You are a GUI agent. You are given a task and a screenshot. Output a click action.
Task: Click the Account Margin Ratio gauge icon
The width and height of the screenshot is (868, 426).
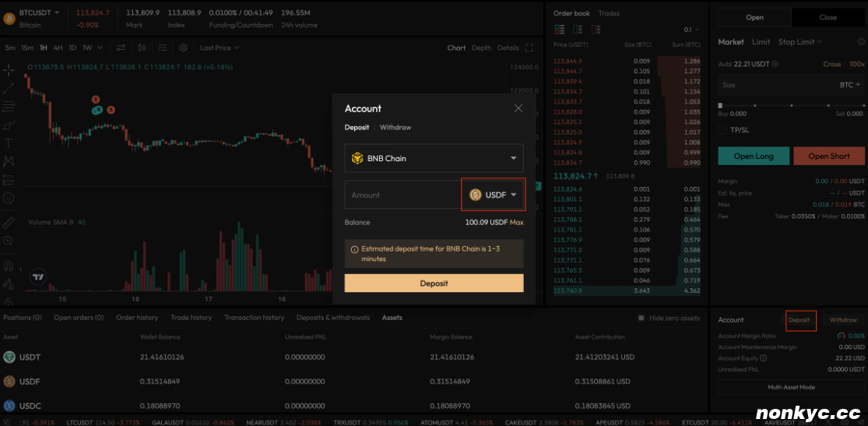pos(842,336)
